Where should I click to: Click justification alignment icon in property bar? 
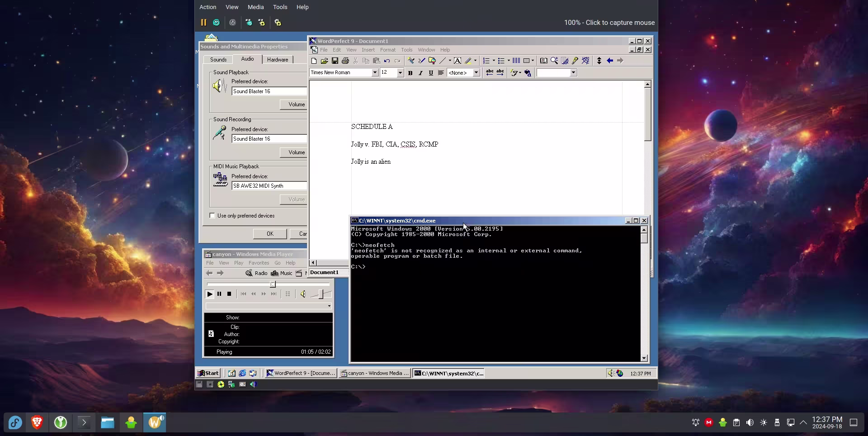point(441,73)
